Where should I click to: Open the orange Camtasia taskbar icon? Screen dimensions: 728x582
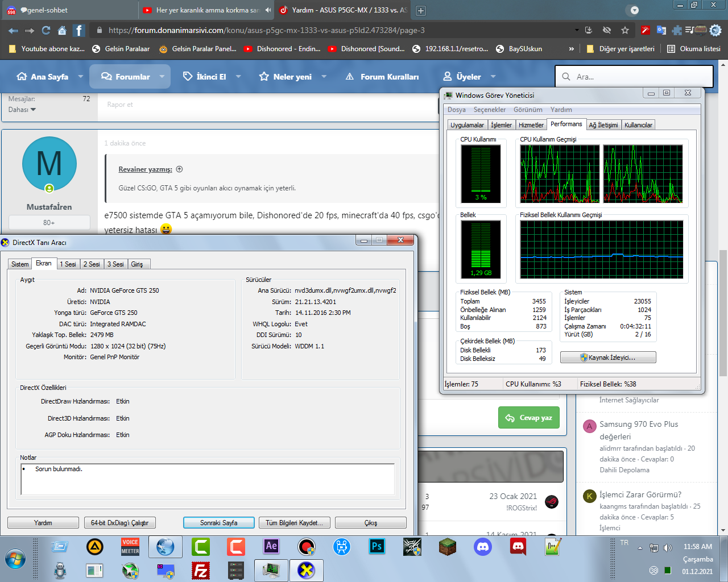pyautogui.click(x=236, y=547)
